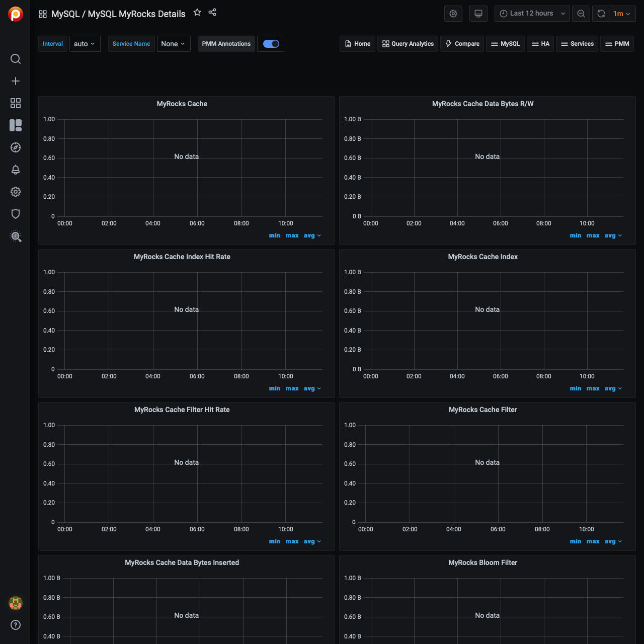644x644 pixels.
Task: Open the Explore compass icon
Action: point(16,147)
